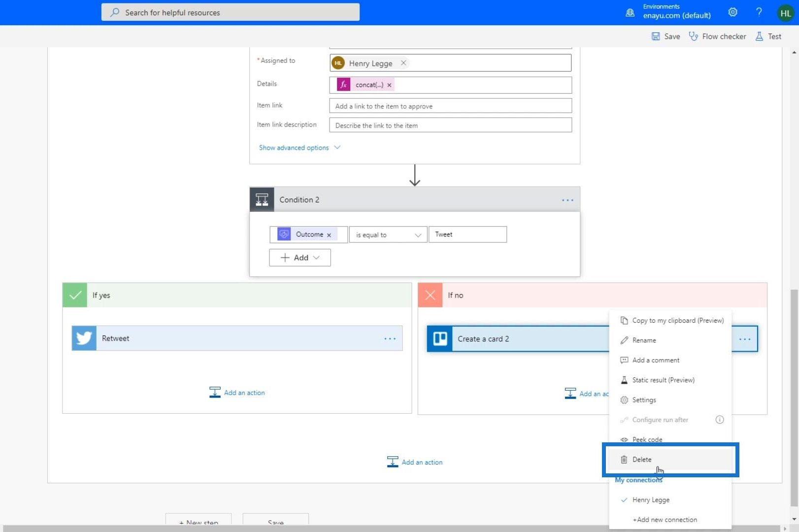Open Settings from the context menu
Viewport: 799px width, 532px height.
[x=670, y=400]
